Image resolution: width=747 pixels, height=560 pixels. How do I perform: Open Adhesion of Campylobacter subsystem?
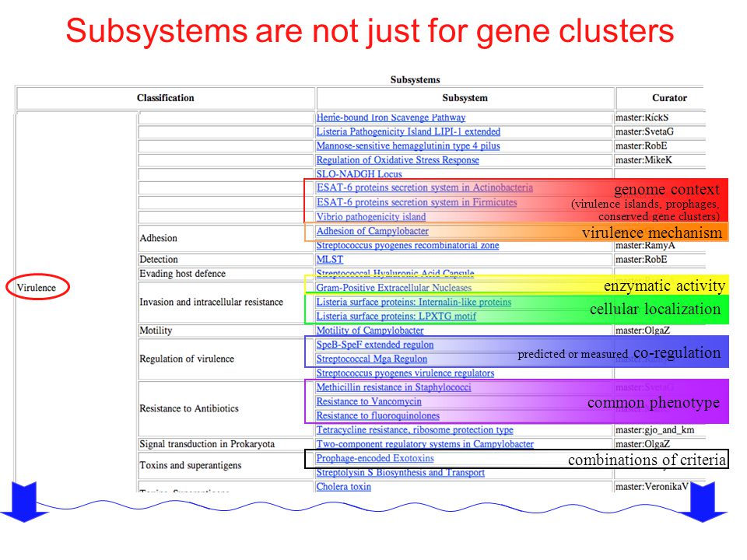pyautogui.click(x=373, y=231)
